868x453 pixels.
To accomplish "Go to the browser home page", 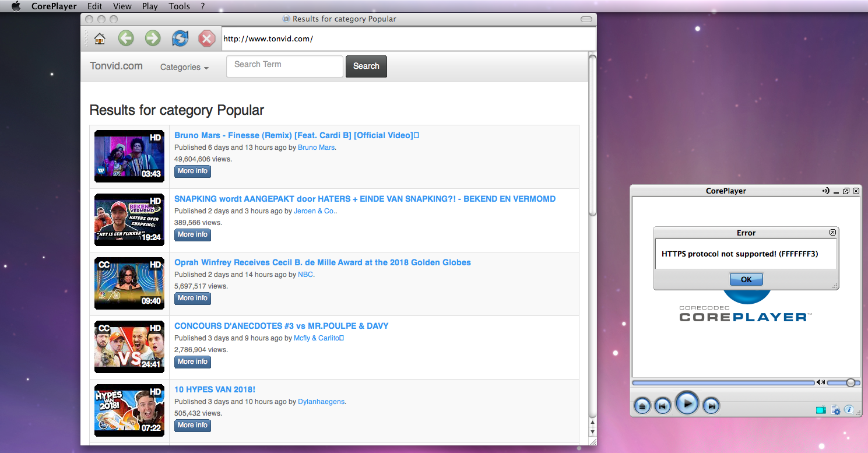I will [x=100, y=39].
